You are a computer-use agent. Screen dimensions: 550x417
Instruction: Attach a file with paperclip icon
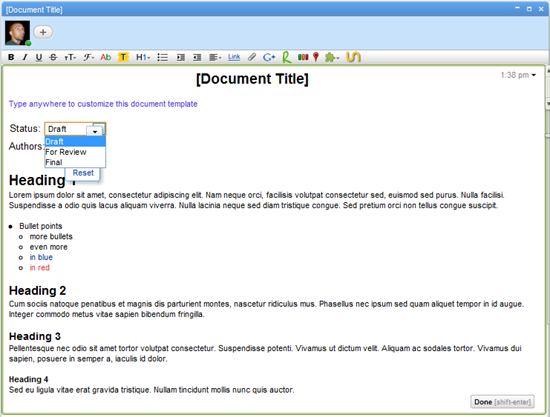click(252, 57)
